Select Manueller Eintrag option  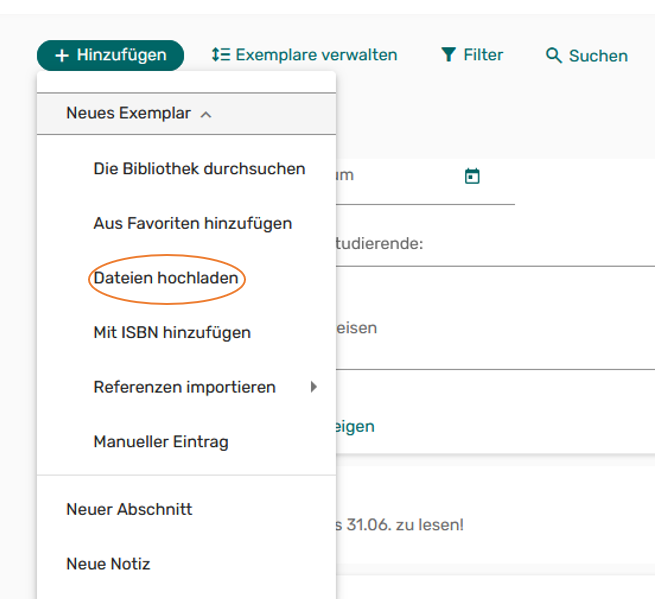coord(161,442)
